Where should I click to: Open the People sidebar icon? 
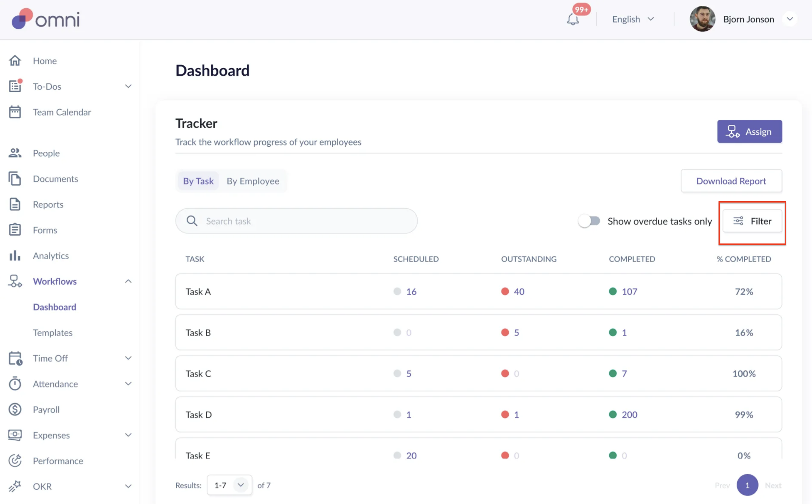[x=15, y=153]
